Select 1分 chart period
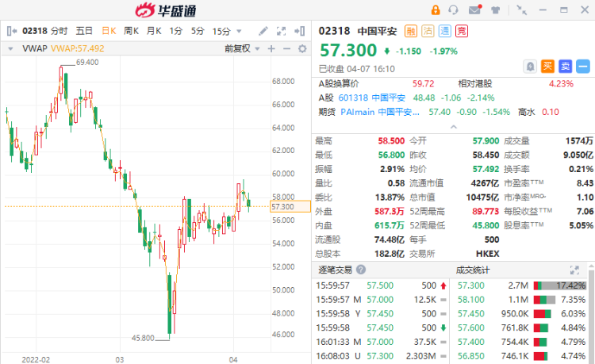The width and height of the screenshot is (595, 364). click(175, 31)
